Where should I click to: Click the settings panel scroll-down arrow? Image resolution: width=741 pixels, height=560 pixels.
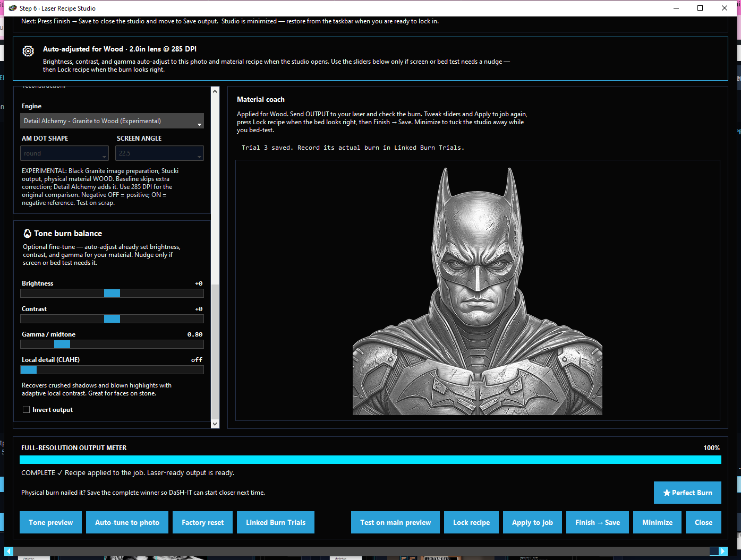215,424
